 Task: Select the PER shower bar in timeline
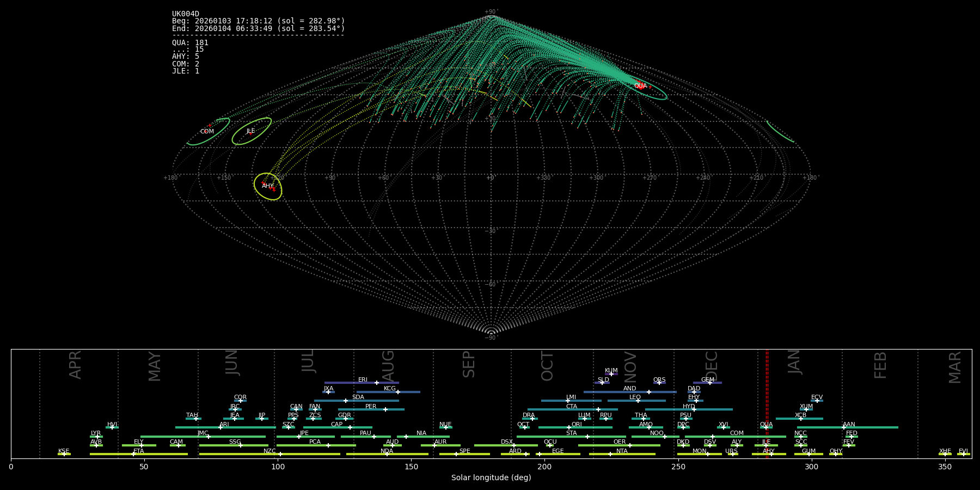pos(371,409)
